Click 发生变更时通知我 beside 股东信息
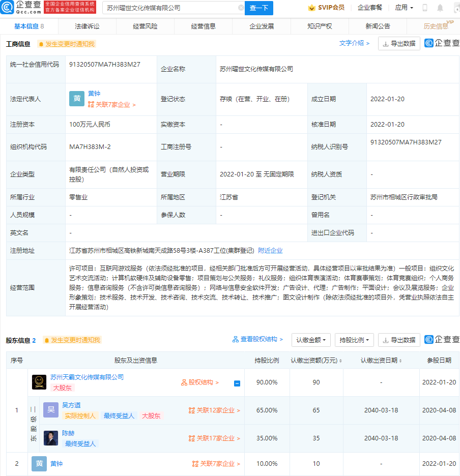This screenshot has height=476, width=460. pyautogui.click(x=72, y=340)
